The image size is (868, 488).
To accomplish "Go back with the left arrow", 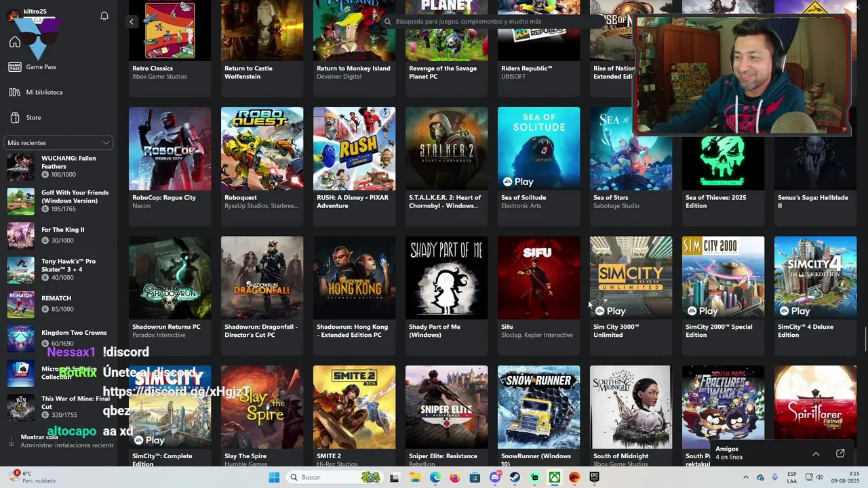I will tap(132, 22).
